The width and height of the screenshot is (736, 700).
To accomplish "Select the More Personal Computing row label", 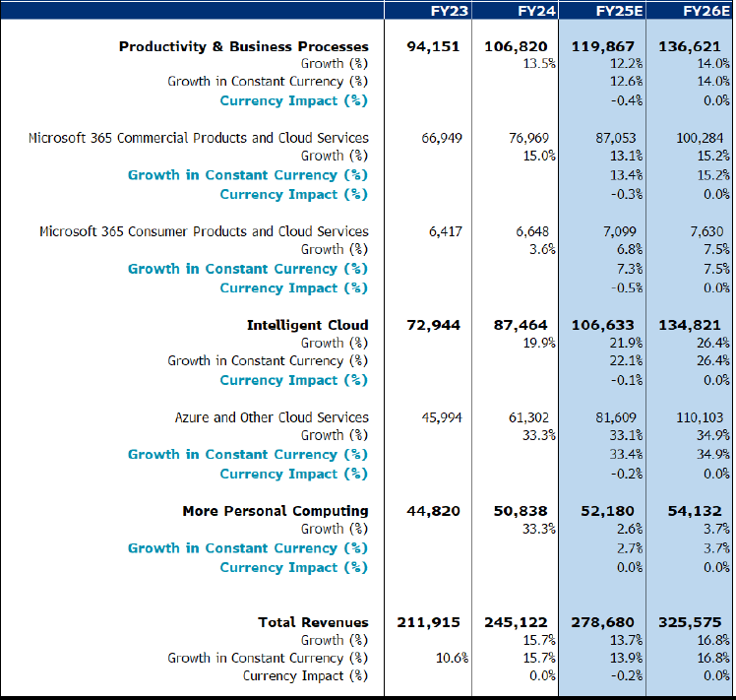I will [x=275, y=511].
